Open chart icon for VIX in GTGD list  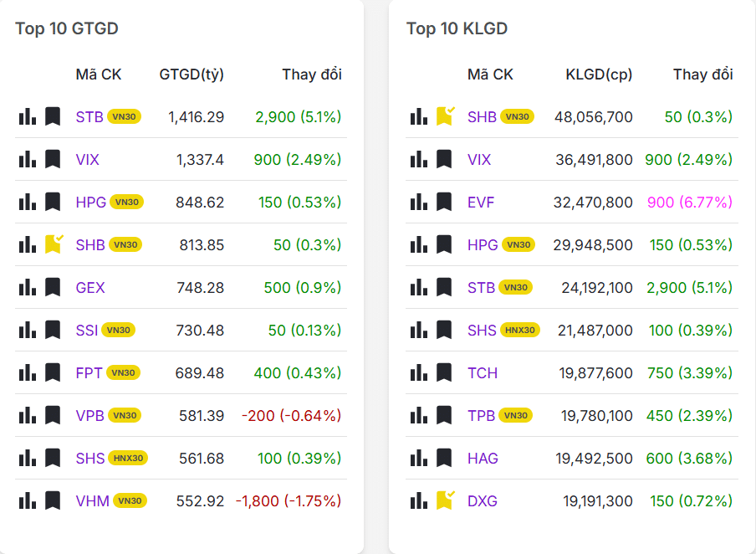click(x=28, y=159)
